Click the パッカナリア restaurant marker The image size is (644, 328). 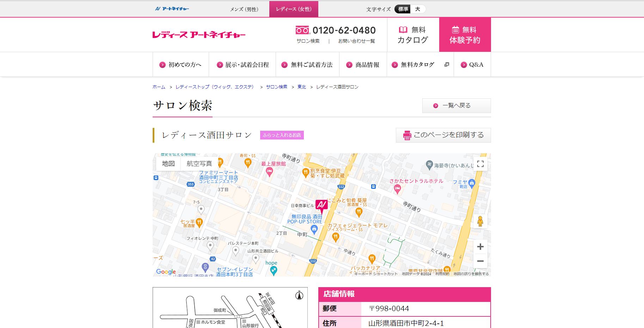click(x=372, y=259)
